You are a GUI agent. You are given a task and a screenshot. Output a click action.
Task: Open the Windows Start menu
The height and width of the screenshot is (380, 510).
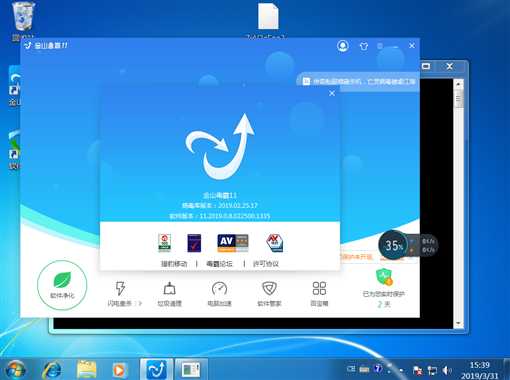pos(15,370)
